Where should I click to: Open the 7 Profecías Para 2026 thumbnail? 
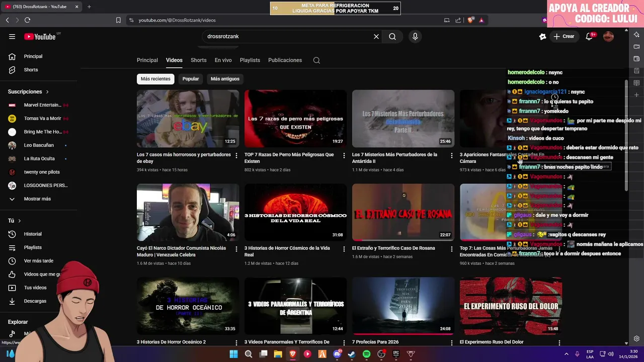[403, 306]
